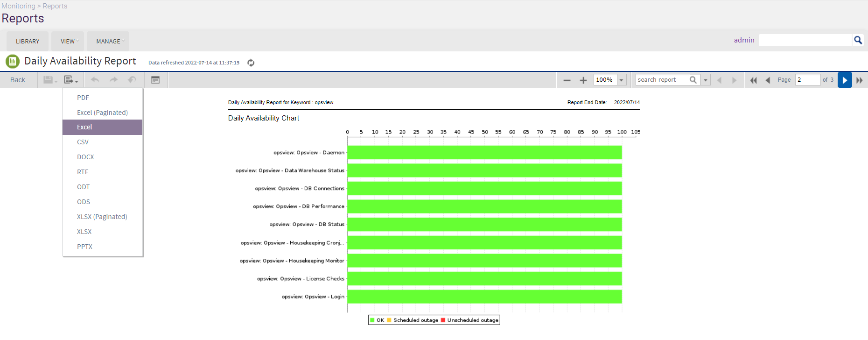The image size is (868, 340).
Task: Go to previous page icon
Action: [x=768, y=80]
